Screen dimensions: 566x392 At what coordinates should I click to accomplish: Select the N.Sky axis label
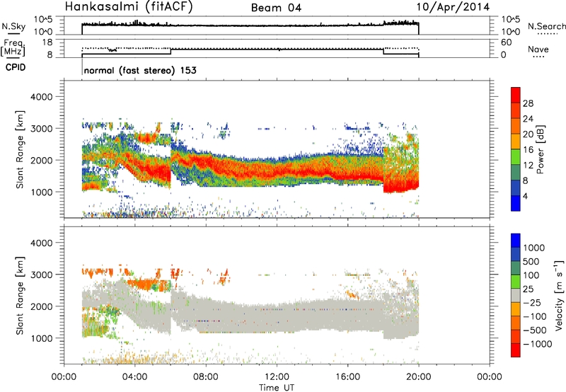13,27
